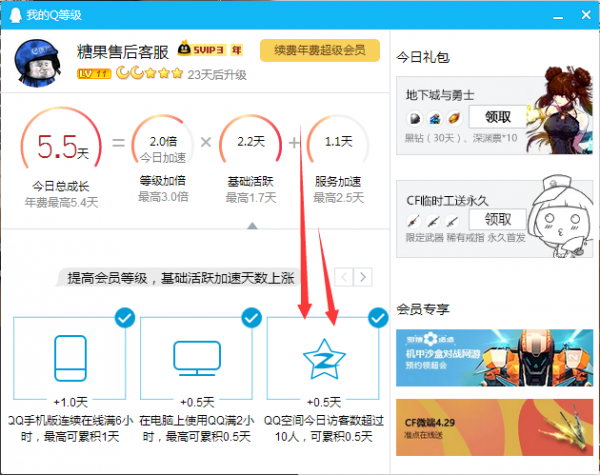Click the 最高2.5天 text
Image resolution: width=600 pixels, height=475 pixels.
(x=339, y=198)
